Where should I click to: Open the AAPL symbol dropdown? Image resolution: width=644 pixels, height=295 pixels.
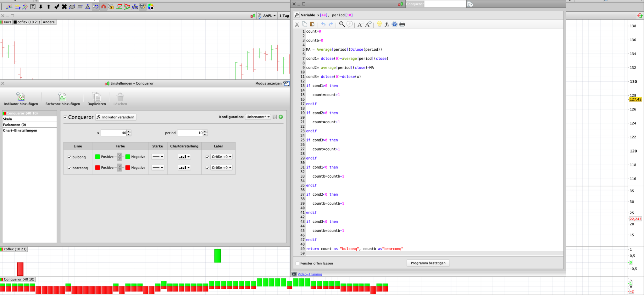pos(269,16)
